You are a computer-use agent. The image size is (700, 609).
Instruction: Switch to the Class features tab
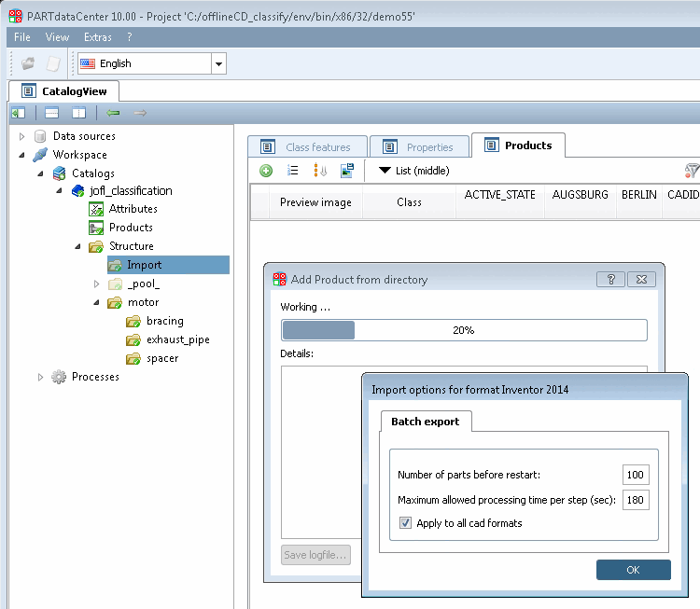pos(308,146)
